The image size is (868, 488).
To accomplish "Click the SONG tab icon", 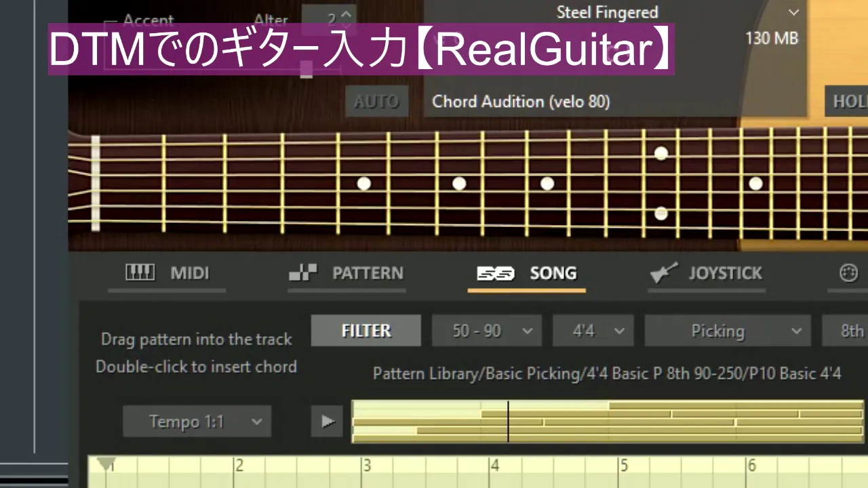I will point(496,274).
